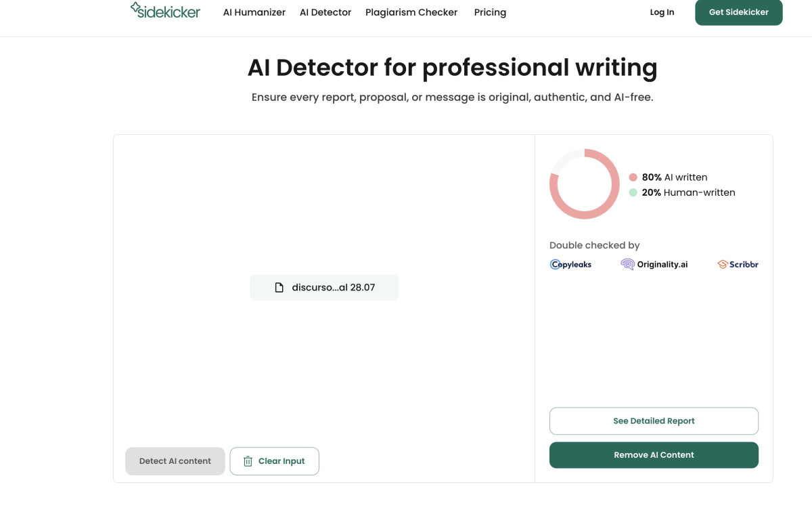Click the subtitle about original, authentic reports
This screenshot has width=812, height=514.
(452, 97)
